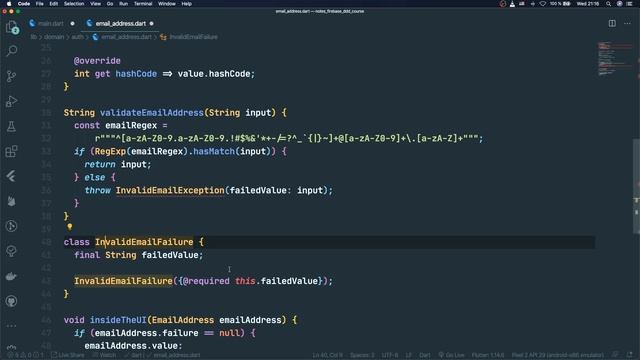Click the InvalidEmailFailure constructor on line 43

point(123,281)
